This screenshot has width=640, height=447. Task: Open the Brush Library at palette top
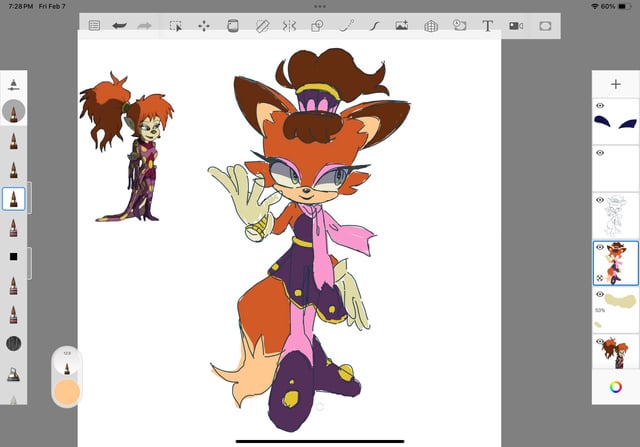tap(13, 85)
